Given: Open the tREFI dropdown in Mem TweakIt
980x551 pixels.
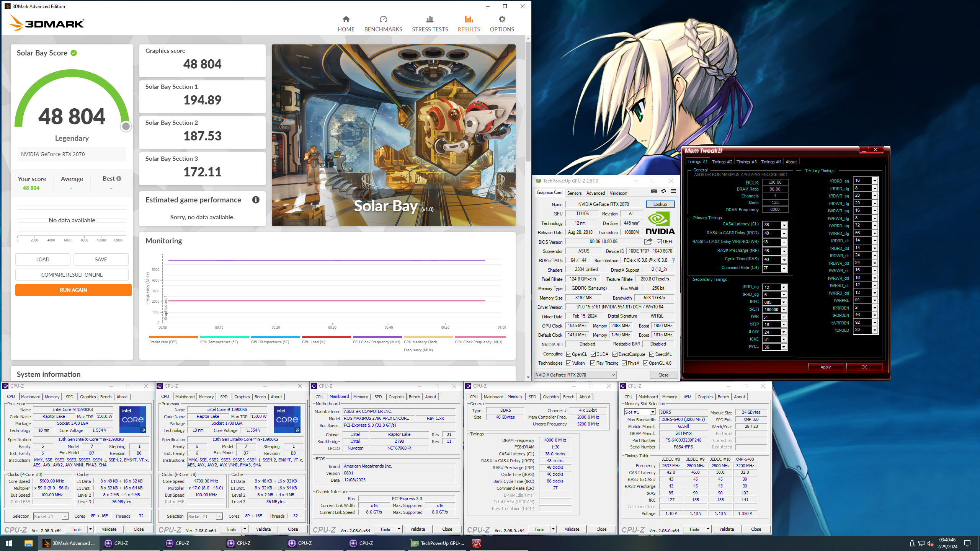Looking at the screenshot, I should point(784,310).
